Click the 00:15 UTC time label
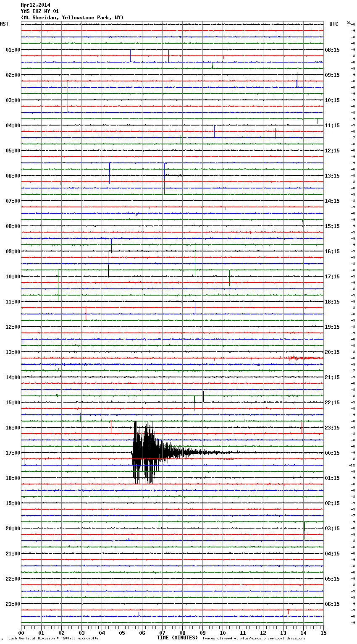Screen dimensions: 357x644 tap(332, 453)
